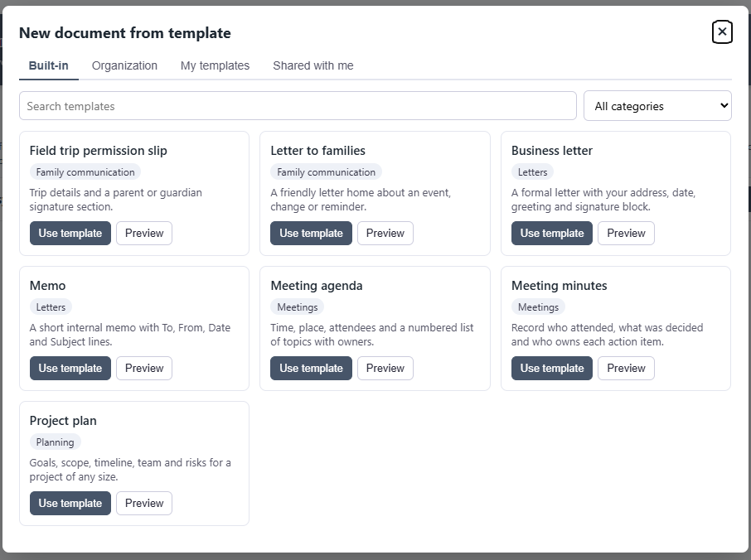This screenshot has height=560, width=751.
Task: Close the template dialog with the X icon
Action: point(722,32)
